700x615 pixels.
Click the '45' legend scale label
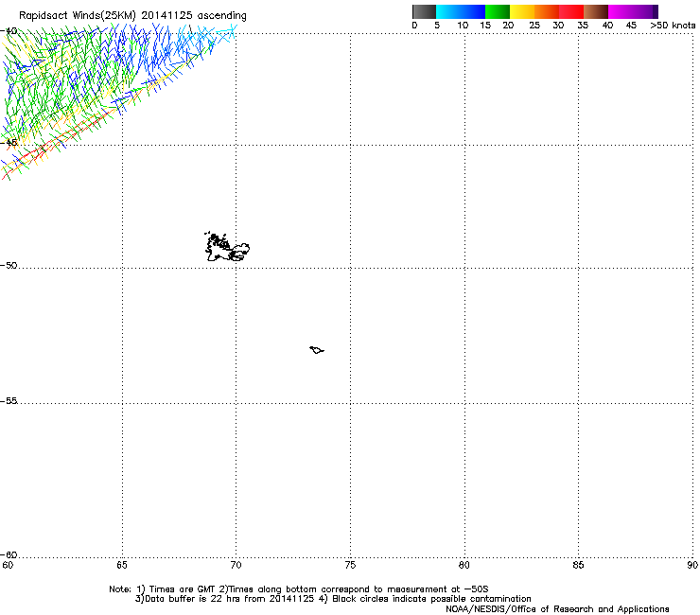click(x=631, y=26)
